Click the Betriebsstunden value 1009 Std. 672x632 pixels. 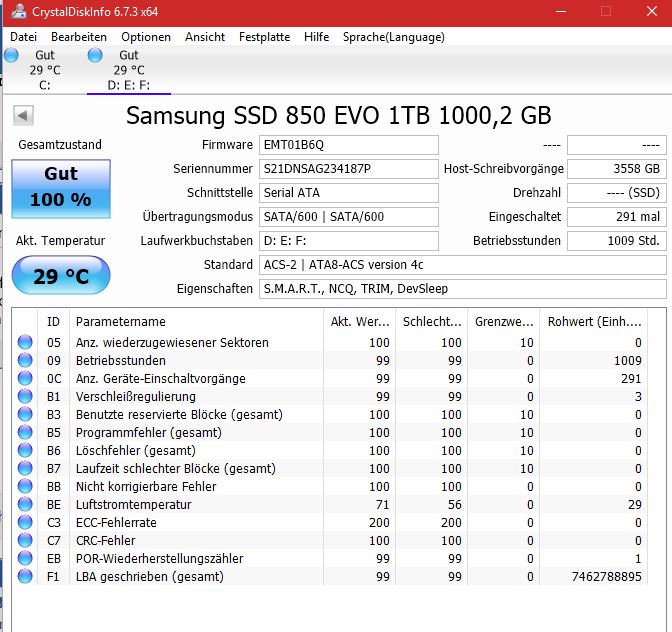tap(617, 241)
